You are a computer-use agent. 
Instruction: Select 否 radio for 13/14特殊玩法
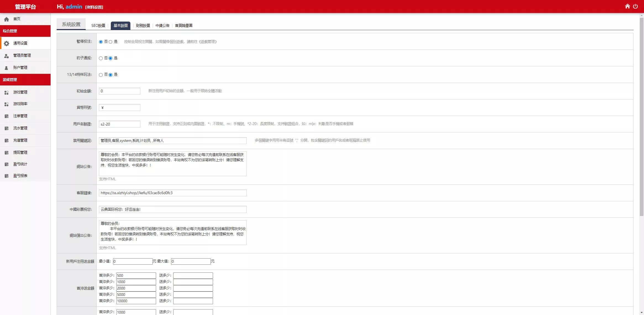[x=101, y=75]
